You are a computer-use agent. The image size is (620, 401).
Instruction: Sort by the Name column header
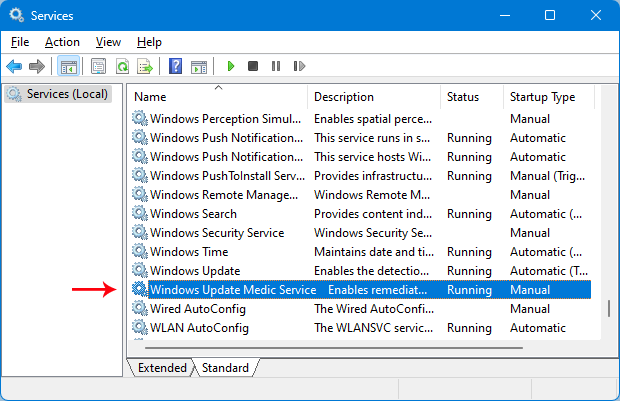click(150, 97)
